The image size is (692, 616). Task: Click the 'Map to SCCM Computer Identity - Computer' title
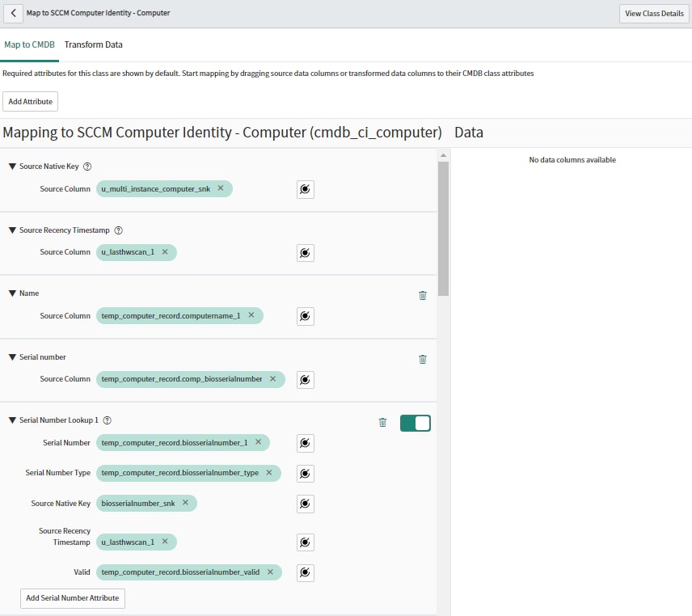click(98, 13)
